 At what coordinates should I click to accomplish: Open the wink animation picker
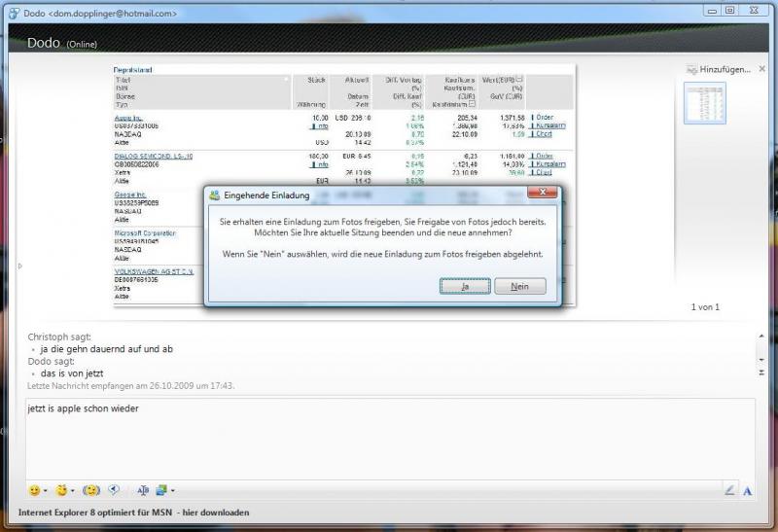point(61,490)
